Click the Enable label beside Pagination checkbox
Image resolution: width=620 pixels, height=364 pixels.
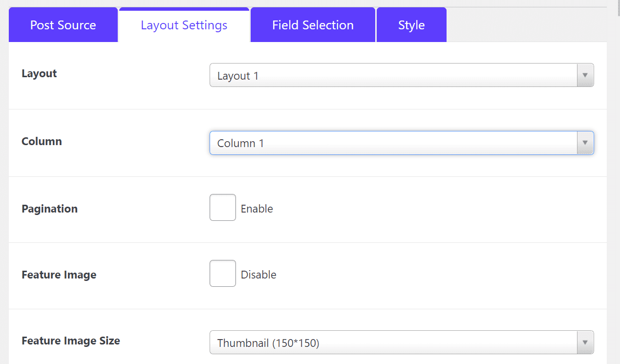click(256, 208)
